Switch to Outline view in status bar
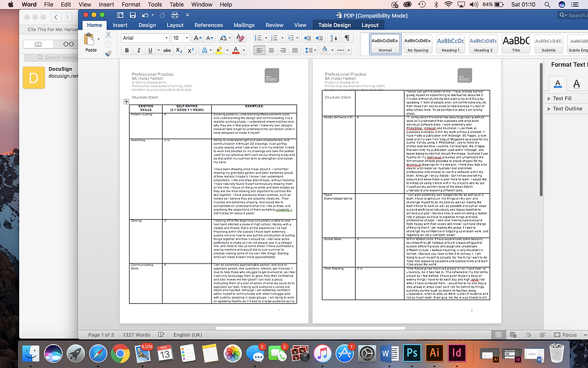Viewport: 588px width, 368px height. (528, 334)
